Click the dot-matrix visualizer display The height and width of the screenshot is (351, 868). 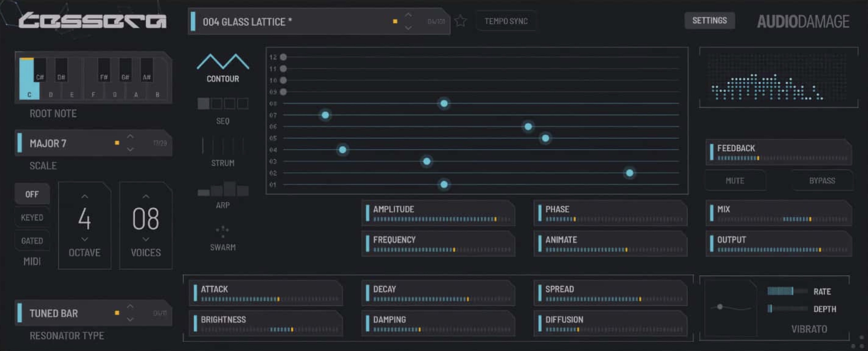(x=779, y=77)
